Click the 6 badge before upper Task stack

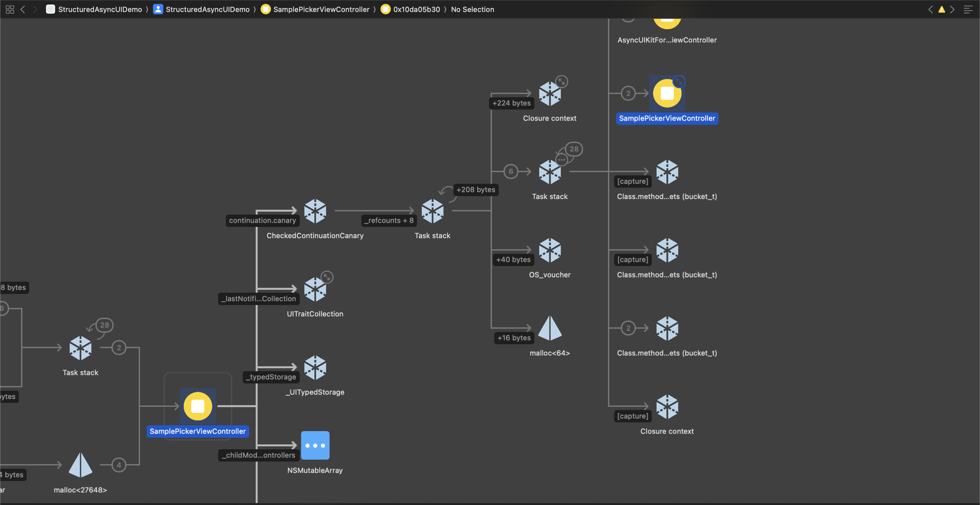click(x=511, y=171)
